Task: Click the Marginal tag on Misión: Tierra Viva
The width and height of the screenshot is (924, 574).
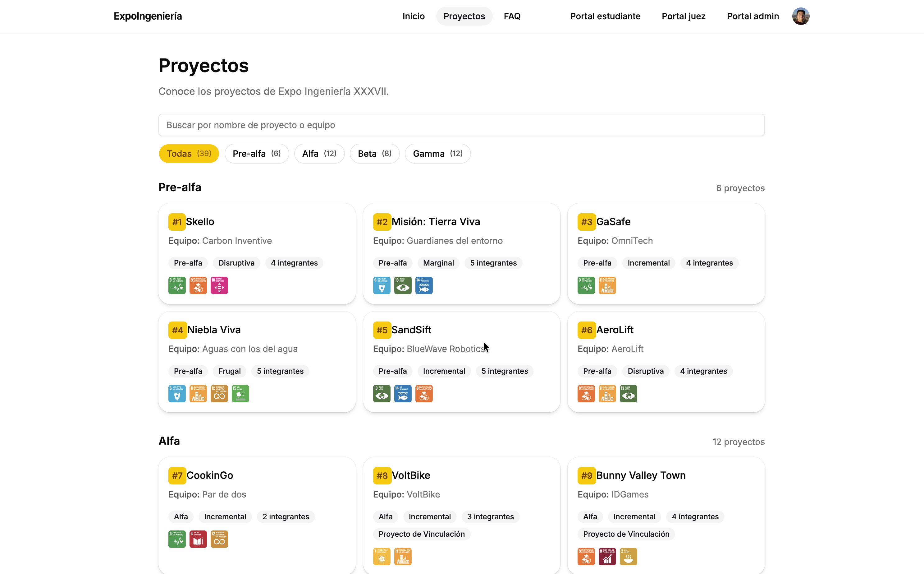Action: [x=438, y=263]
